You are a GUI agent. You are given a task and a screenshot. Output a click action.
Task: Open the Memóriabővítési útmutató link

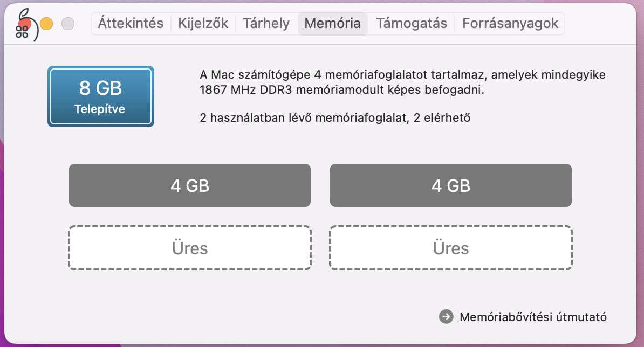coord(533,317)
